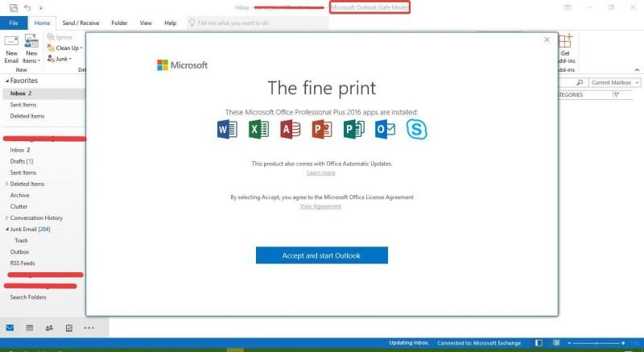Open the File menu tab
The width and height of the screenshot is (644, 352).
tap(14, 23)
